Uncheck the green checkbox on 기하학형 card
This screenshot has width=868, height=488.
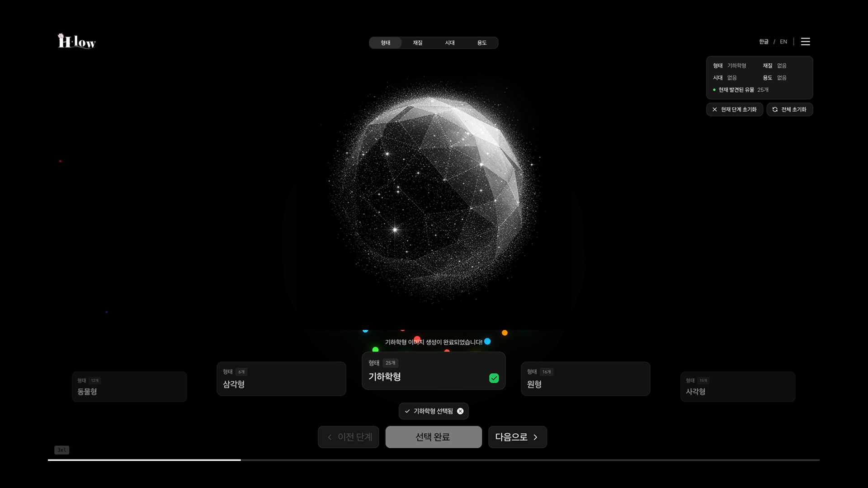494,378
